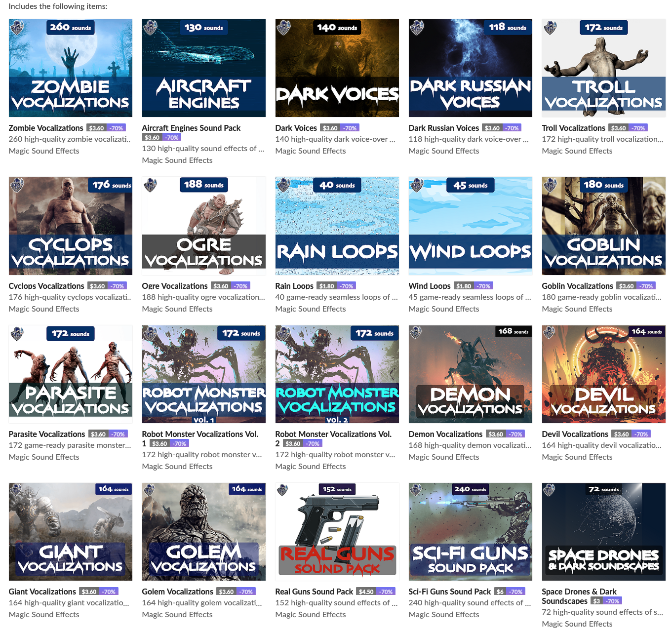Open the 'Aircraft Engines Sound Pack' title link

[191, 128]
